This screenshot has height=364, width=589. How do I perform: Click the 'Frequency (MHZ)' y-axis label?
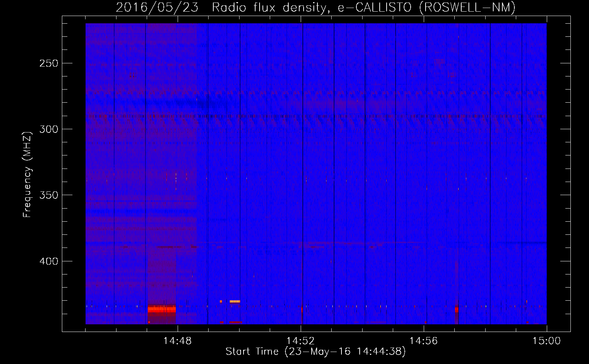[27, 175]
